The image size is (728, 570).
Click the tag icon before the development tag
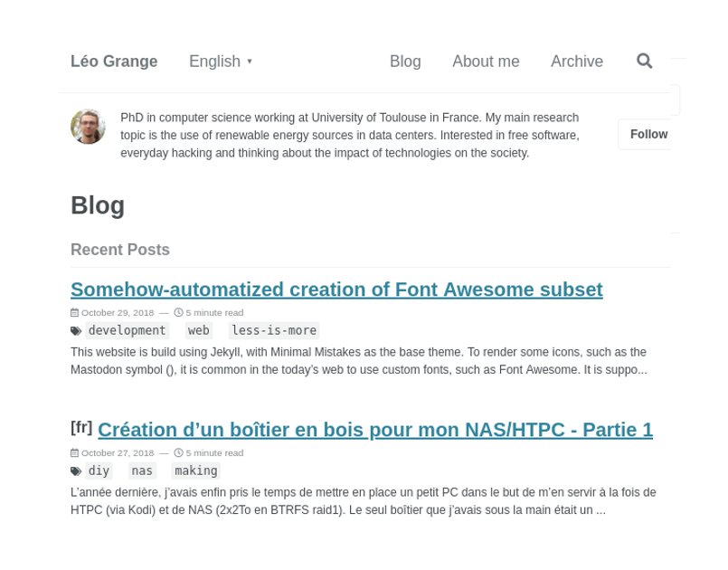click(75, 330)
